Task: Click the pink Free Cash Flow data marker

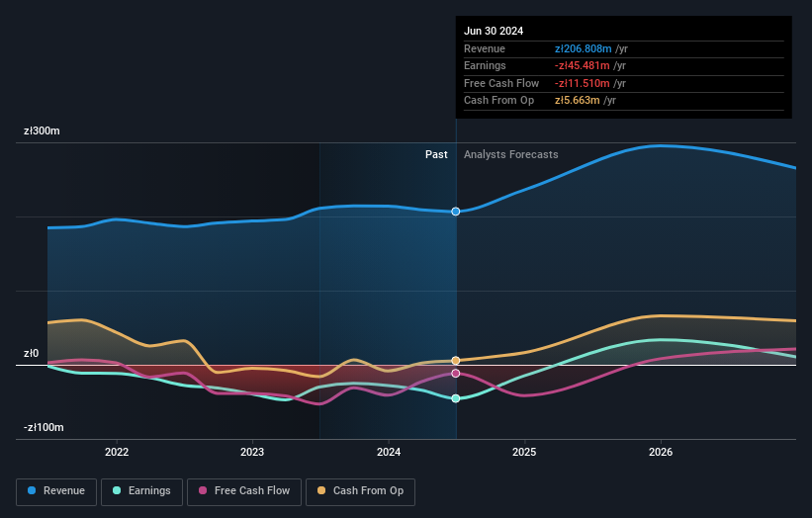Action: (456, 374)
